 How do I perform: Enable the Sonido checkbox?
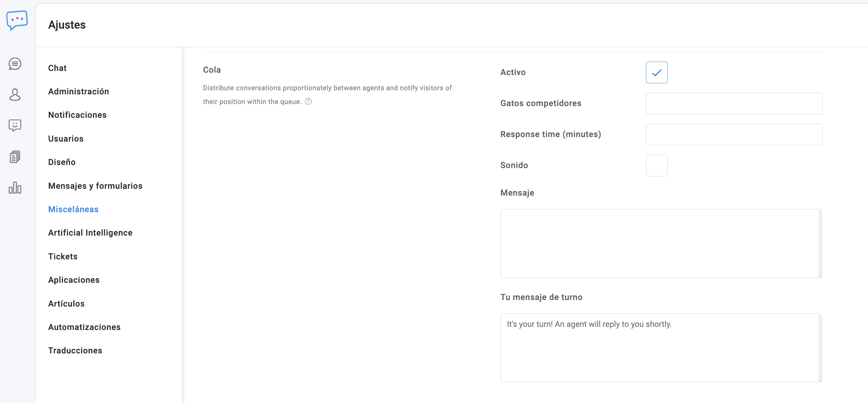coord(656,166)
